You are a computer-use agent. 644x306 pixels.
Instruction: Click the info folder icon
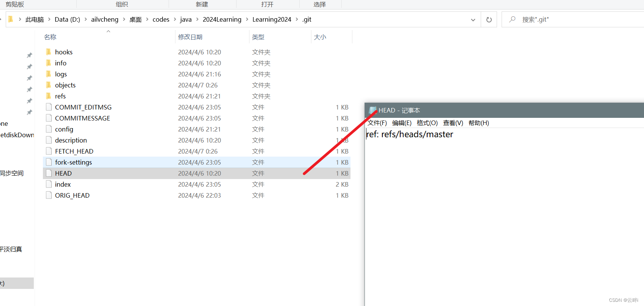point(49,63)
